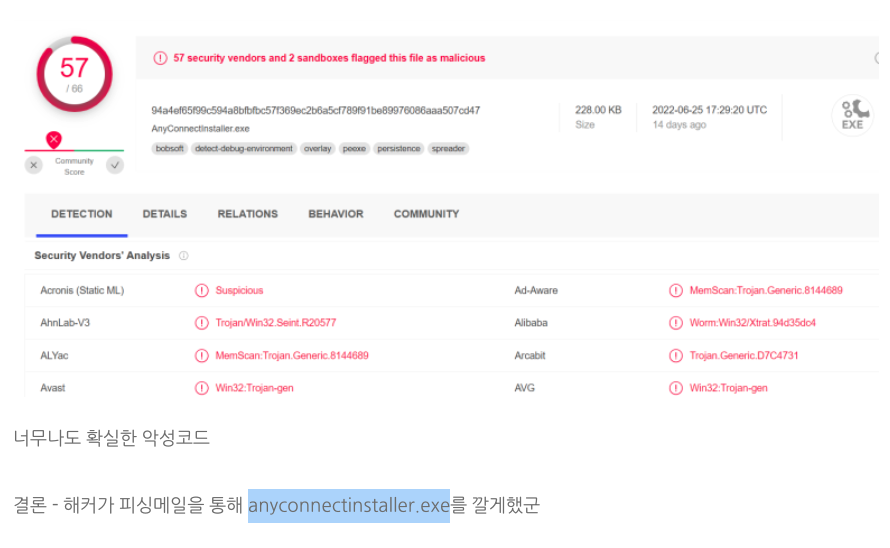
Task: Click the ALYac vendor name
Action: [54, 356]
